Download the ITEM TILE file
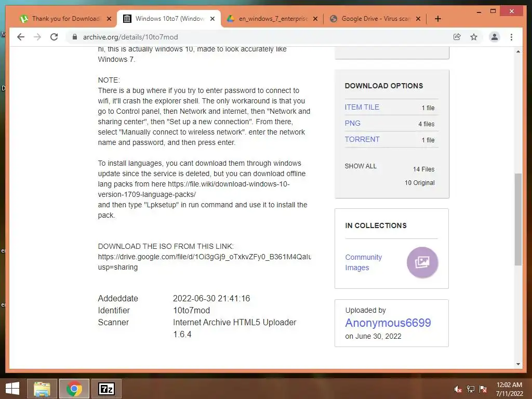 [x=362, y=107]
